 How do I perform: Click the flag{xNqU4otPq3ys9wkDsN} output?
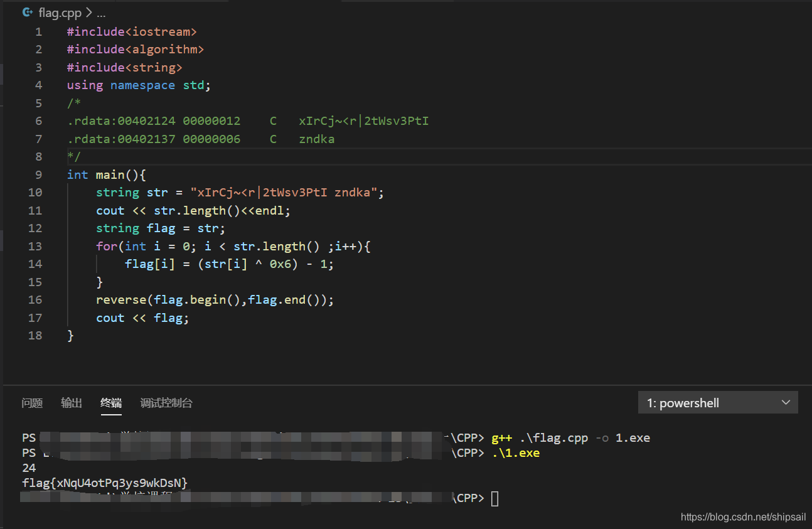105,483
